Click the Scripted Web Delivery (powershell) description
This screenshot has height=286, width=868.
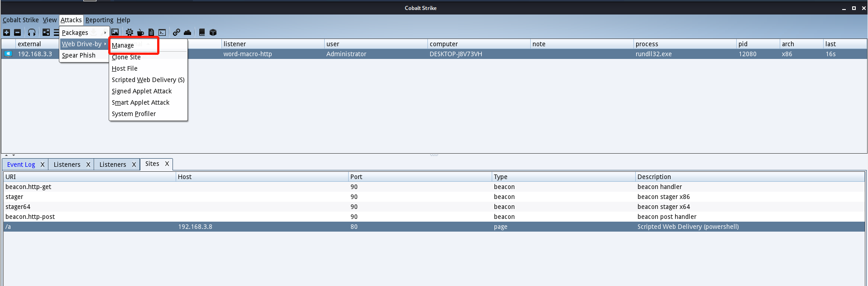pyautogui.click(x=688, y=227)
